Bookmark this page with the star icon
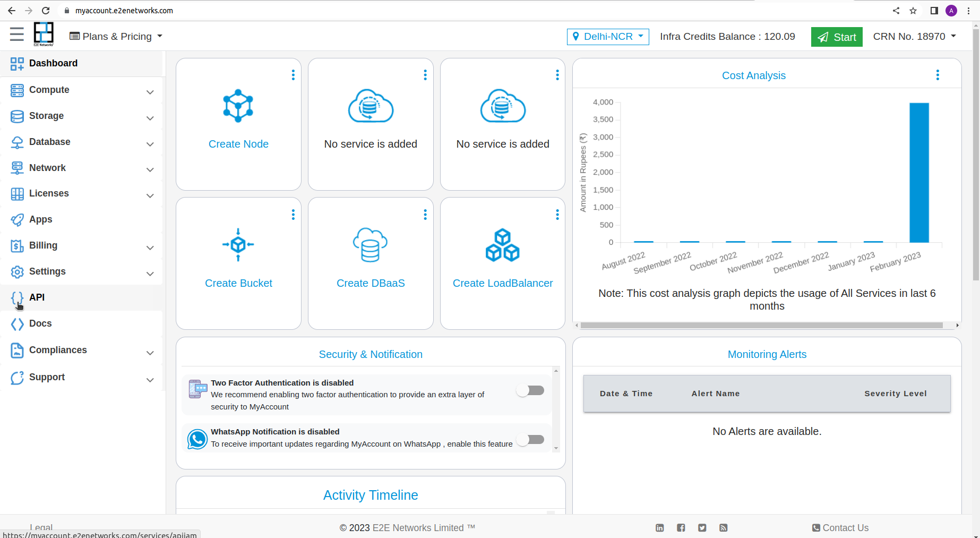 coord(913,11)
